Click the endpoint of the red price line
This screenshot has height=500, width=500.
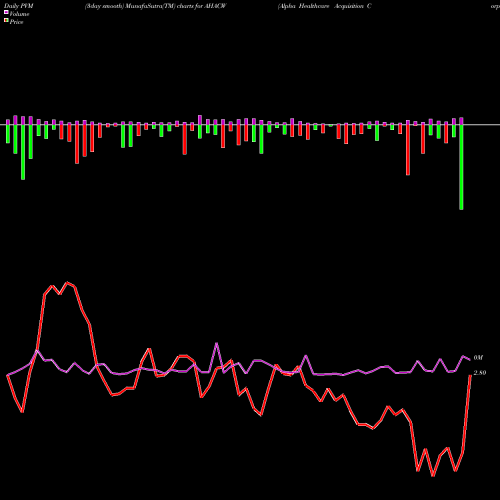(x=470, y=376)
